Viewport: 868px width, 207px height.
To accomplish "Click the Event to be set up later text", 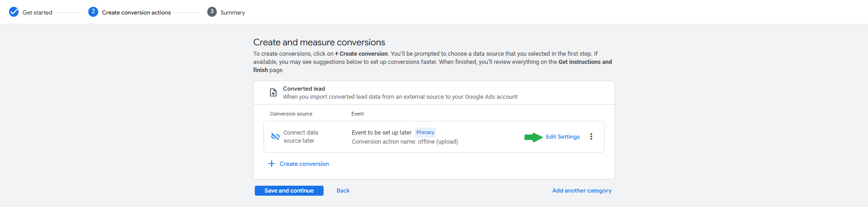I will [x=382, y=133].
